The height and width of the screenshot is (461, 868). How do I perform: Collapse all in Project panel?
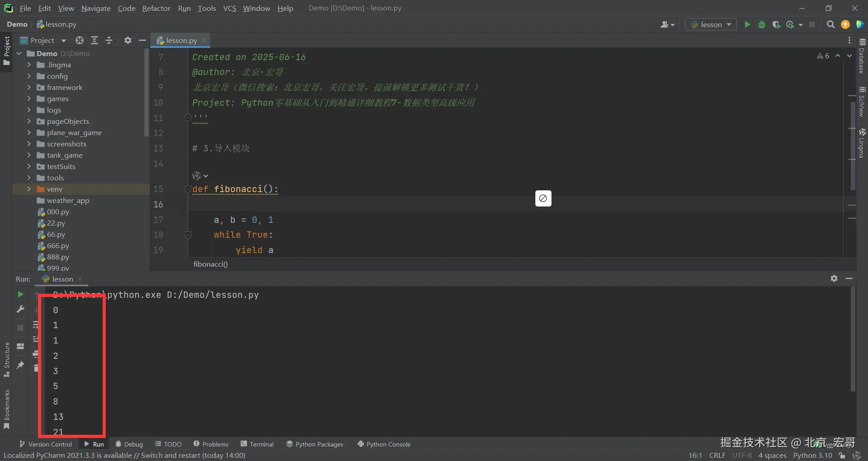[109, 40]
